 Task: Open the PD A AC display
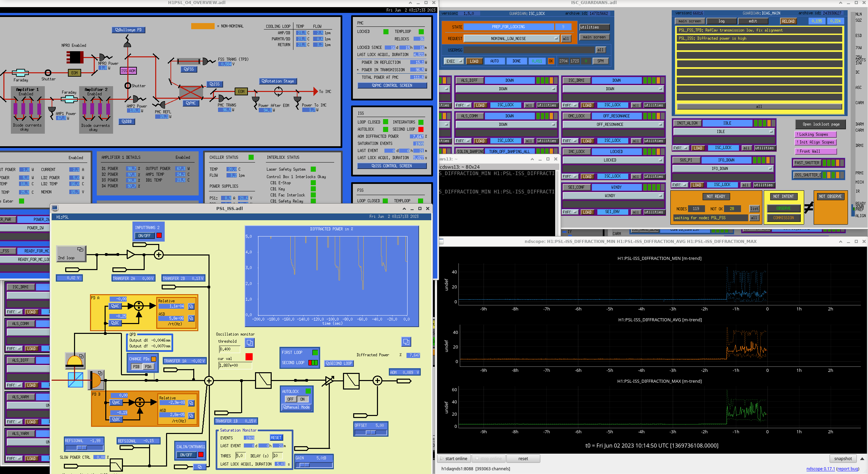pos(115,306)
